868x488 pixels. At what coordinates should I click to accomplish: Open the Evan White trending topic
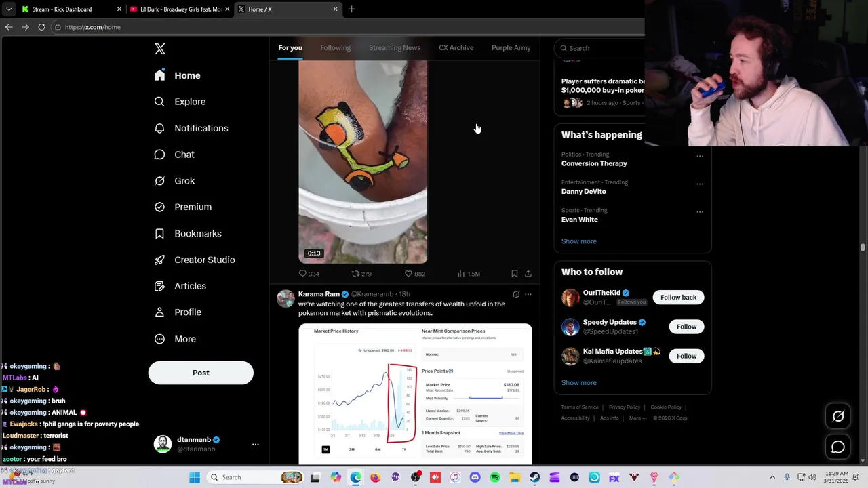tap(580, 220)
